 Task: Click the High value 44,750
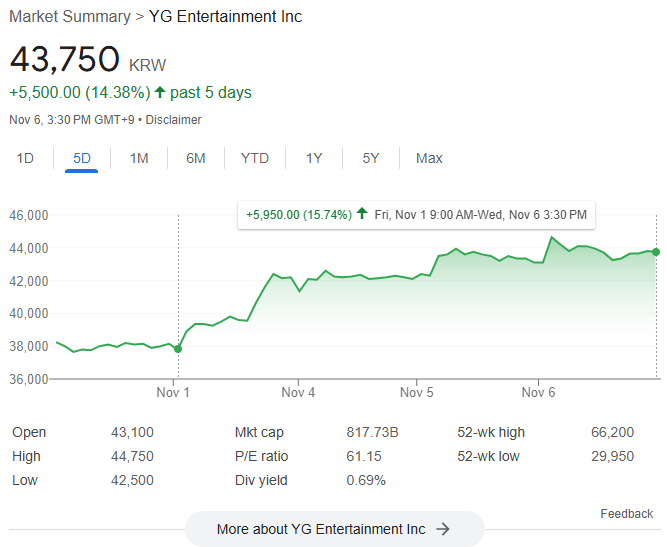132,456
